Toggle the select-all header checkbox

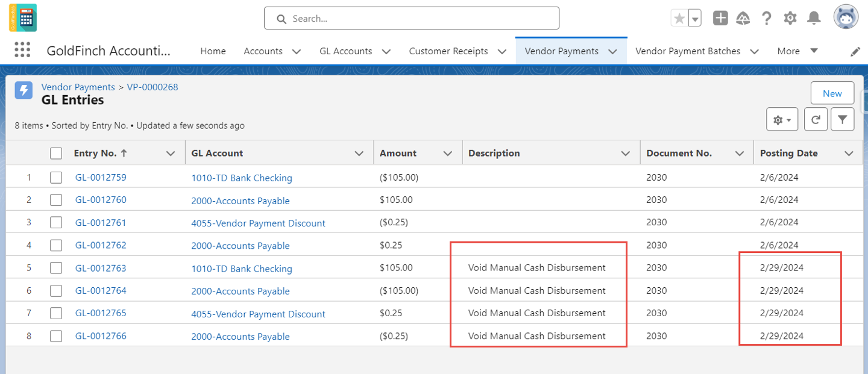56,154
